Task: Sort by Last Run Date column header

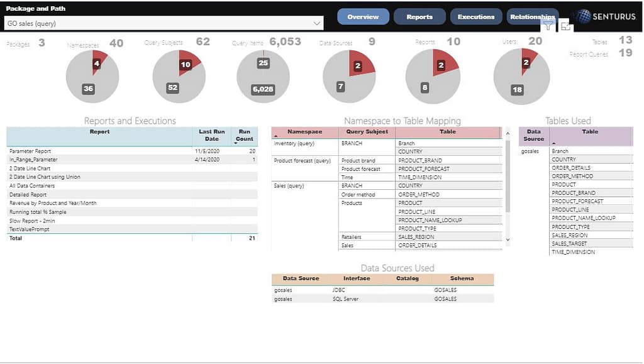Action: (x=211, y=135)
